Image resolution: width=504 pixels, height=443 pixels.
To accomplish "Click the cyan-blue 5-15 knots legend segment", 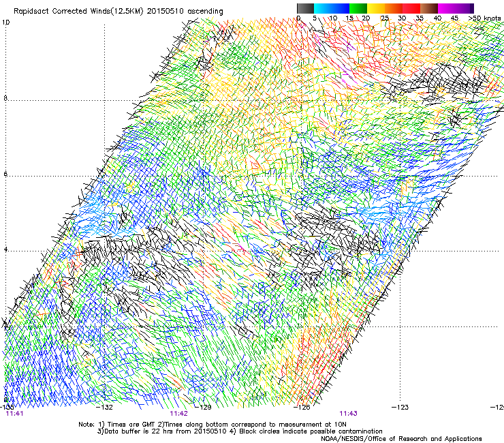I will [332, 8].
